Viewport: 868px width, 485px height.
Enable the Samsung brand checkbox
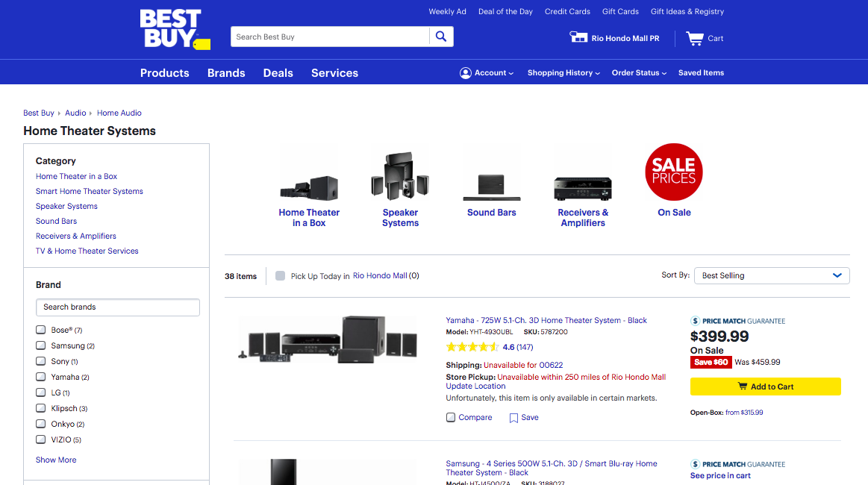tap(41, 345)
